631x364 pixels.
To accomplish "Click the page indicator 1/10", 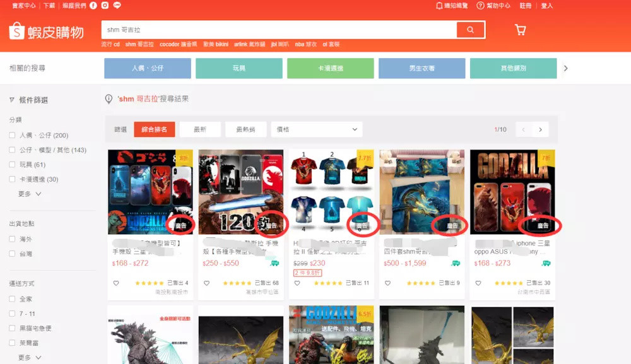I will click(500, 129).
